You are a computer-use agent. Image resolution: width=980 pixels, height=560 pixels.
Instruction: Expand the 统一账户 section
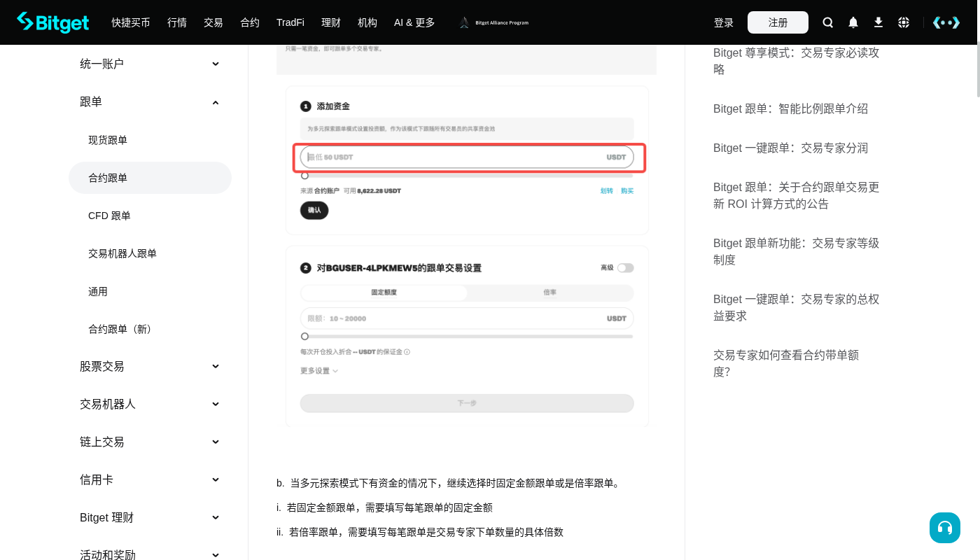(150, 64)
